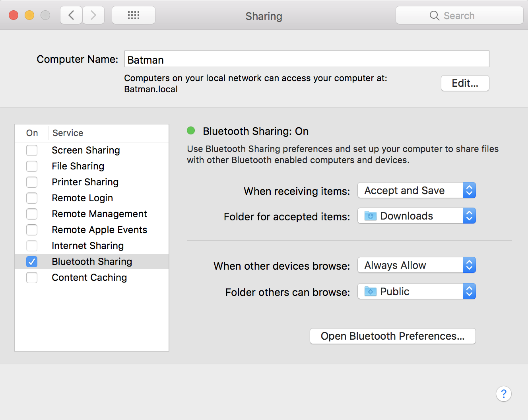This screenshot has height=420, width=528.
Task: Open the 'Always Allow' browse dropdown
Action: tap(417, 265)
